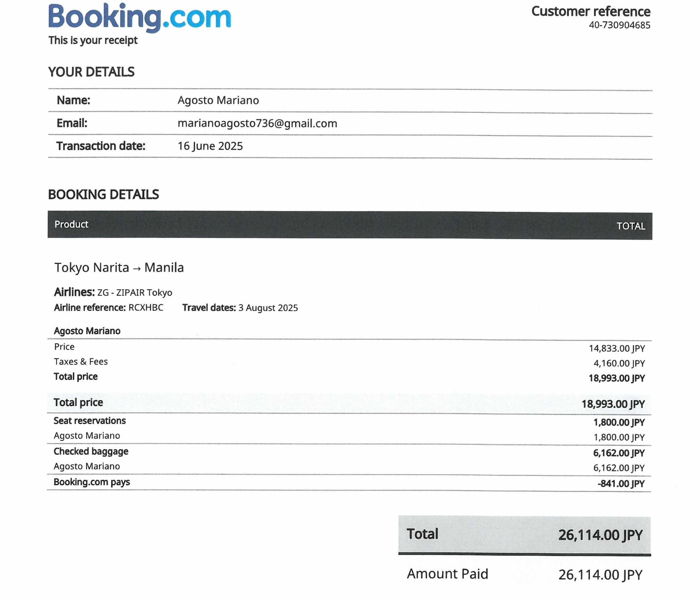Viewport: 700px width, 601px height.
Task: Click the Tokyo Narita → Manila route title
Action: (x=119, y=268)
